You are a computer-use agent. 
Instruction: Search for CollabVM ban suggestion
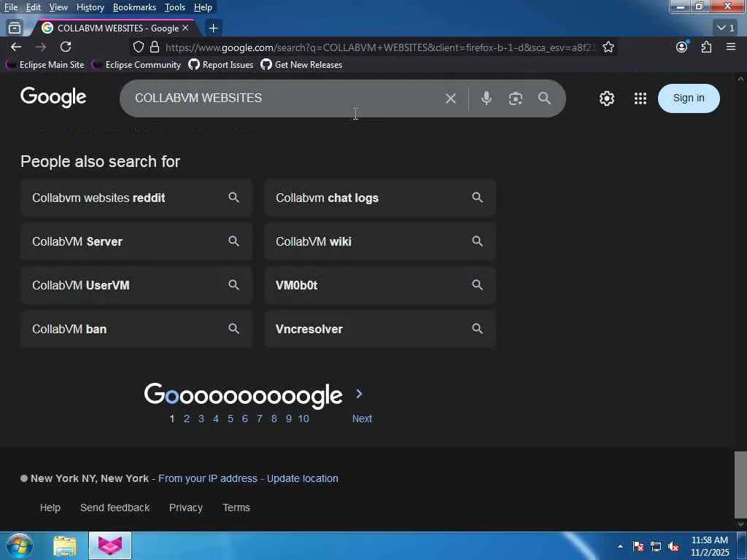[136, 329]
